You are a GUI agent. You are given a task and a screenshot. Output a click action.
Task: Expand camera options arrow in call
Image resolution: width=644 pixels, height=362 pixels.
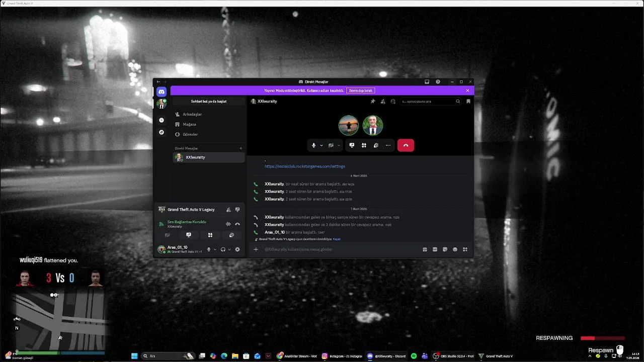(x=339, y=145)
